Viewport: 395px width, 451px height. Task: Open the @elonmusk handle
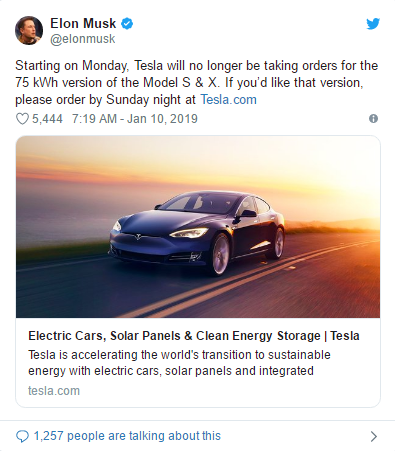tap(83, 39)
